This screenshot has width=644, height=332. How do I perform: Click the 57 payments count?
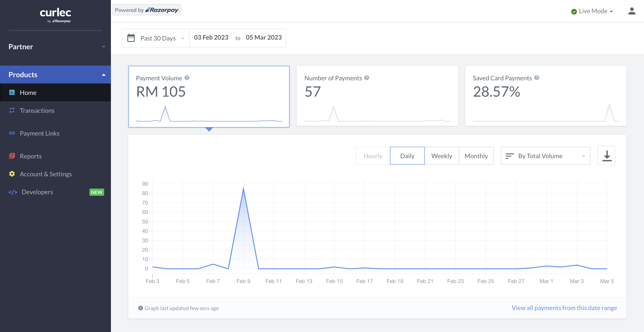pos(313,92)
